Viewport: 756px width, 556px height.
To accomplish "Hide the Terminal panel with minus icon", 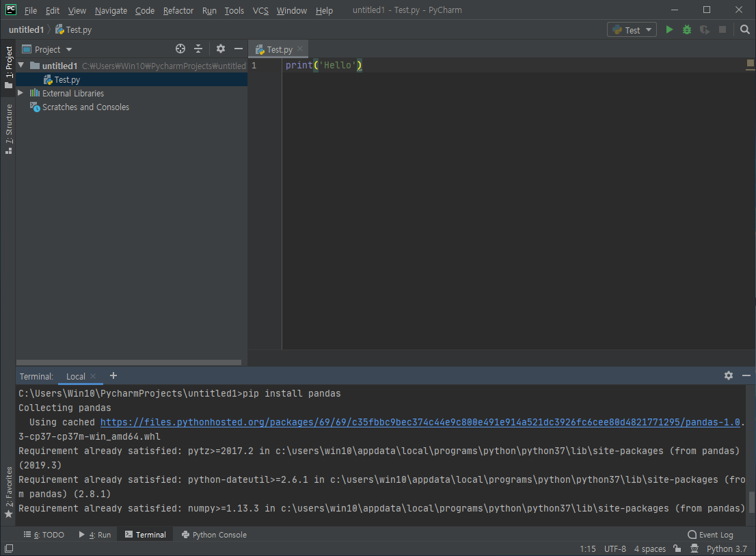I will click(x=746, y=375).
